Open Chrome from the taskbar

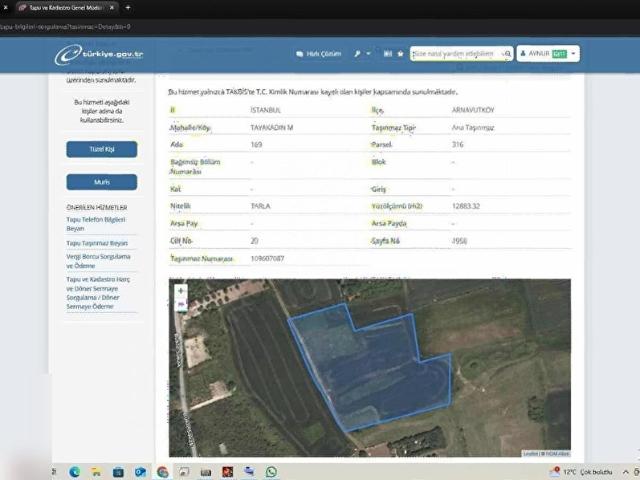(163, 472)
